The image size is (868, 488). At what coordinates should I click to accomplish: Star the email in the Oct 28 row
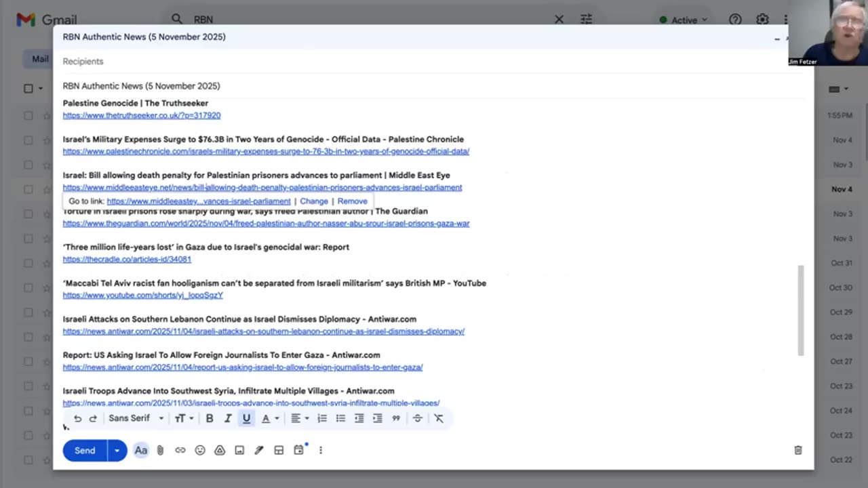point(47,337)
